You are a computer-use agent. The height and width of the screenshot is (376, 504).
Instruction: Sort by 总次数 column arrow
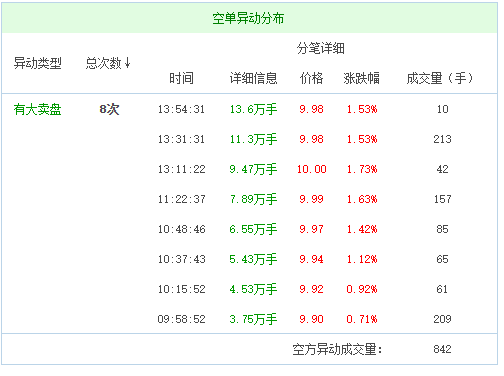pos(127,63)
